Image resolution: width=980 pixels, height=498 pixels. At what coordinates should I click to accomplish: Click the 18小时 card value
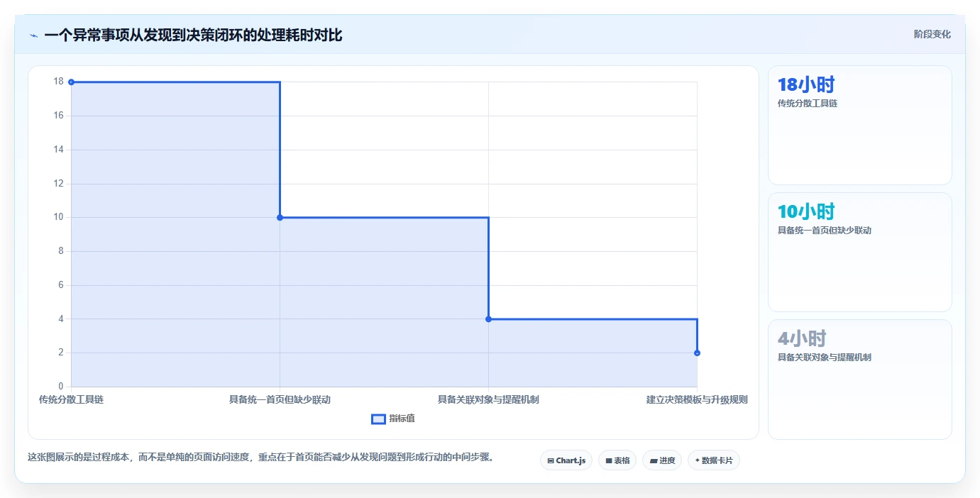(x=806, y=85)
